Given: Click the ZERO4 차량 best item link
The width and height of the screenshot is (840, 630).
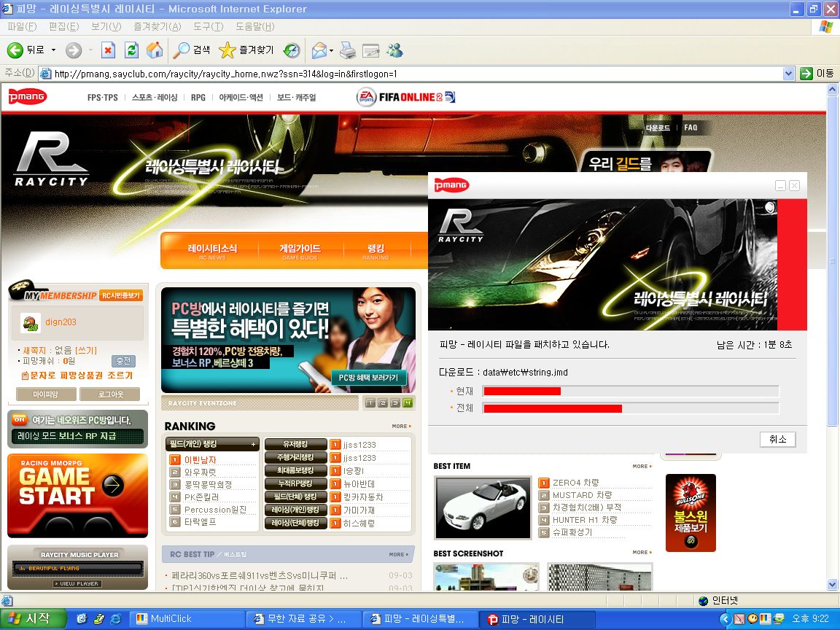Looking at the screenshot, I should 575,483.
